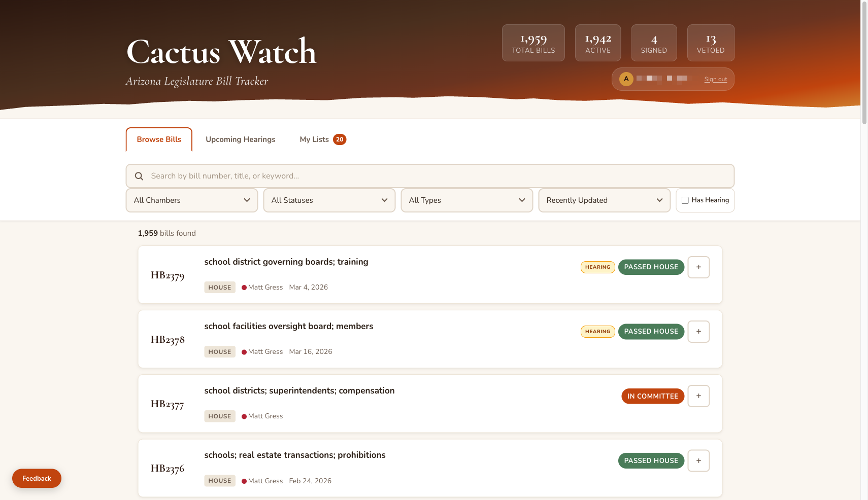Viewport: 868px width, 500px height.
Task: Click the plus icon on HB2378
Action: pyautogui.click(x=698, y=332)
